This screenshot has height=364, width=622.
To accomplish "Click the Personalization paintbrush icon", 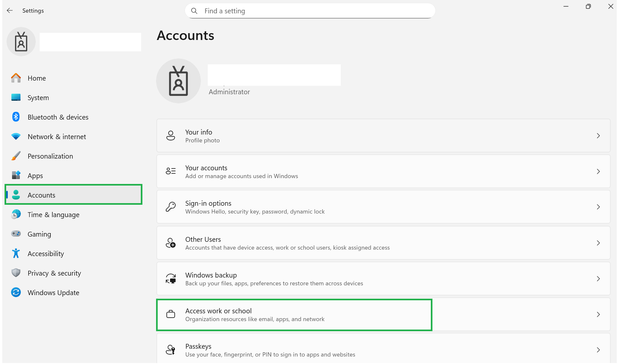I will coord(16,156).
